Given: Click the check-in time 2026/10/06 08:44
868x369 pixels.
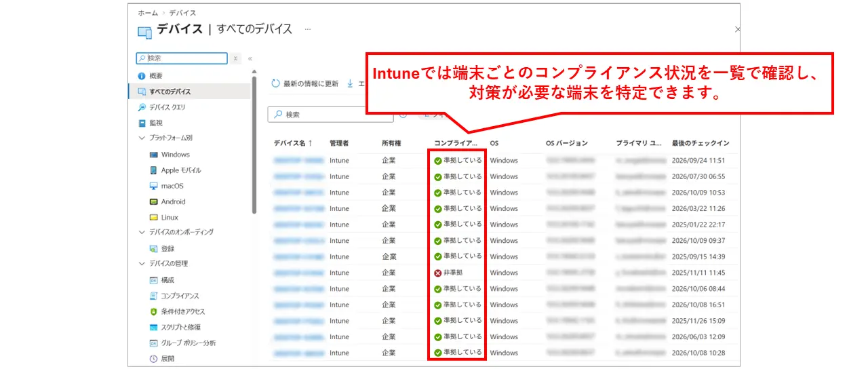Looking at the screenshot, I should (698, 289).
